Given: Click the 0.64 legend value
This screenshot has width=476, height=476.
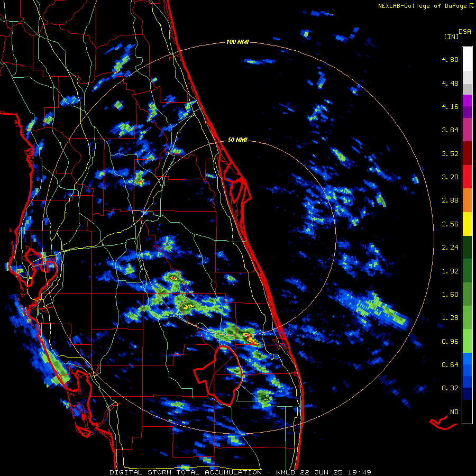Looking at the screenshot, I should point(450,365).
